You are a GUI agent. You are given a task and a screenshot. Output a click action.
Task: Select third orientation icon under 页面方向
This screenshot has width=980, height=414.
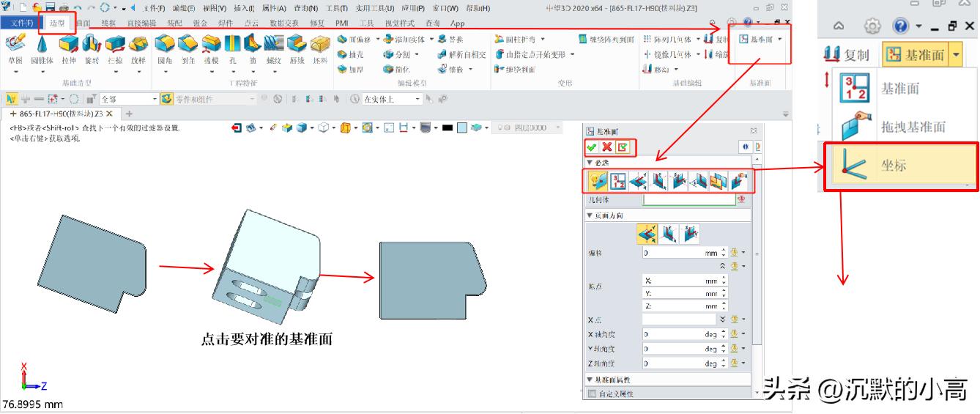[x=690, y=234]
